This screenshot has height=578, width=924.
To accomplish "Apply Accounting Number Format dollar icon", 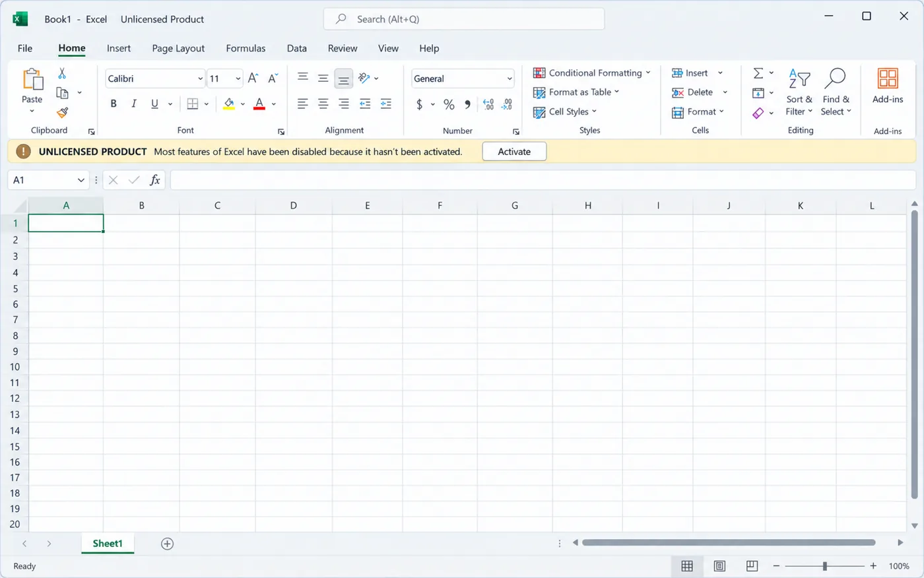I will [419, 104].
